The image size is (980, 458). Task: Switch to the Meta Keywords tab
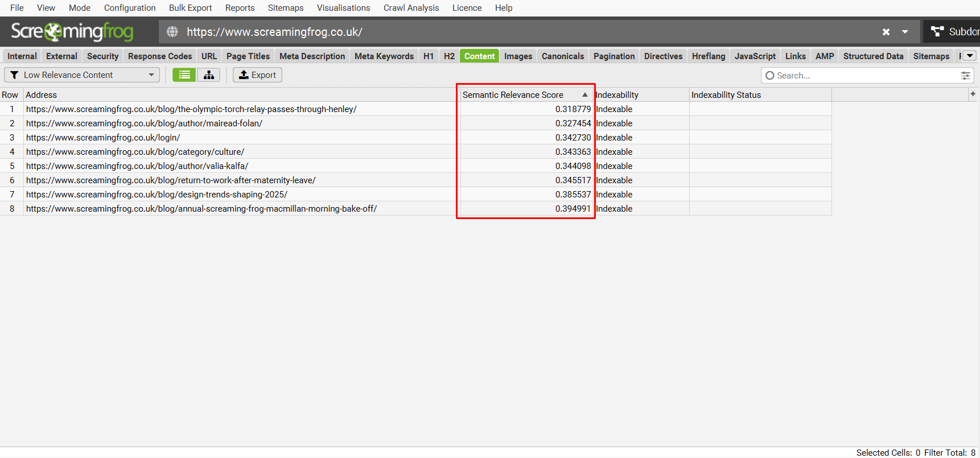pos(384,56)
